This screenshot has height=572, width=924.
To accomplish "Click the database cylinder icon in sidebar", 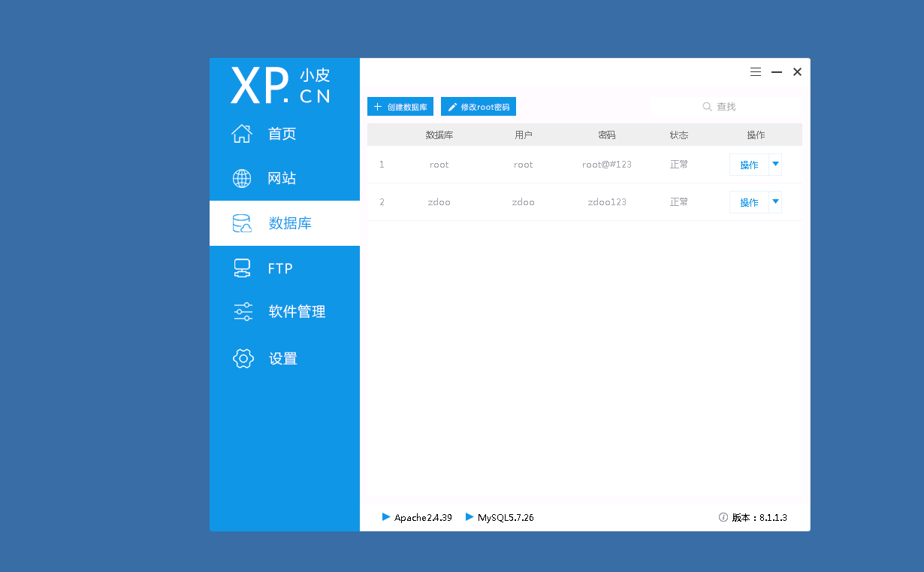I will tap(242, 223).
